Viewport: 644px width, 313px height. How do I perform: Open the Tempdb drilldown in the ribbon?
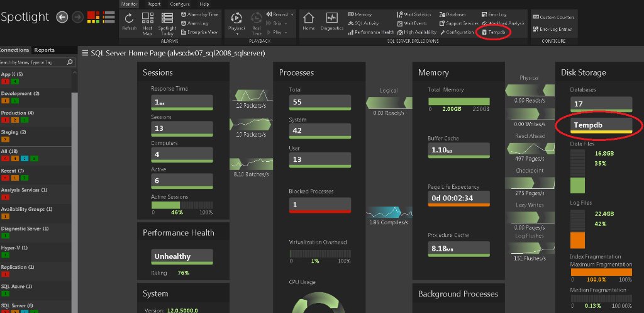(494, 32)
